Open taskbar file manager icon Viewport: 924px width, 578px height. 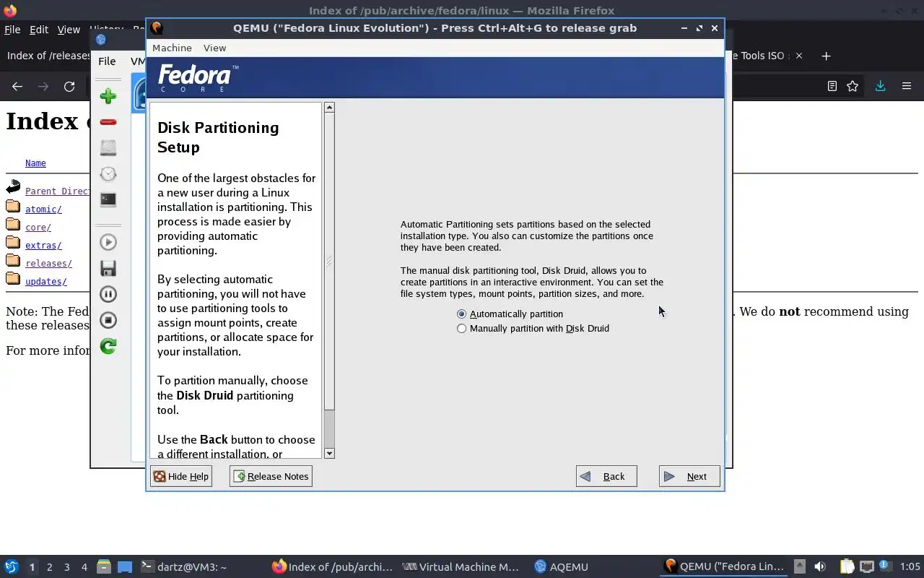coord(104,567)
